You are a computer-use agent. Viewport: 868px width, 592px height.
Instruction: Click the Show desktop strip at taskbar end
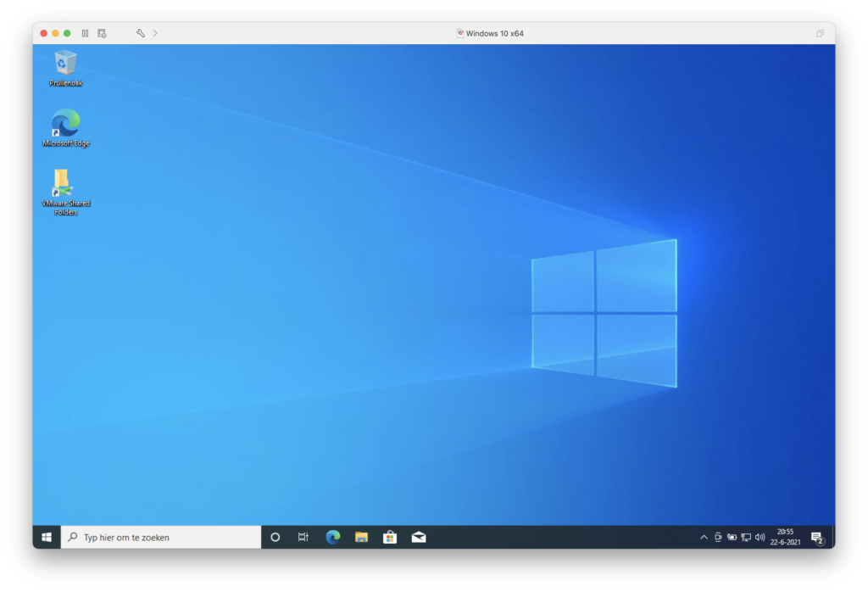[833, 537]
